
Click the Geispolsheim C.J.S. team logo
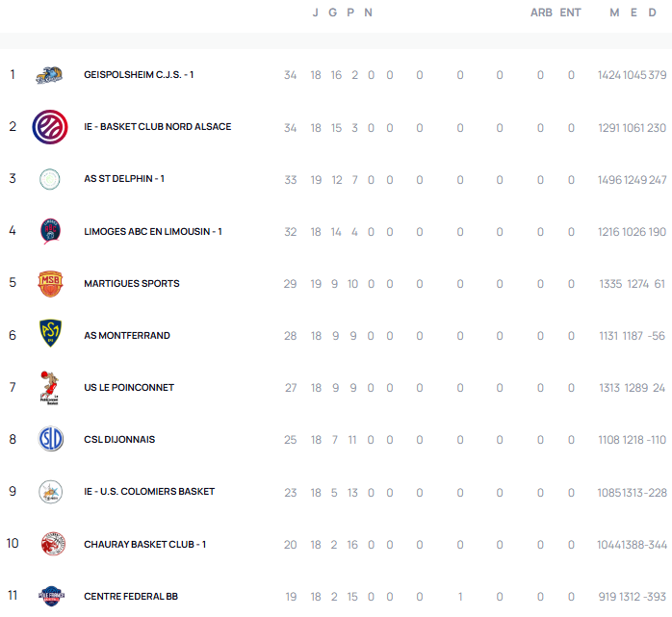(50, 75)
